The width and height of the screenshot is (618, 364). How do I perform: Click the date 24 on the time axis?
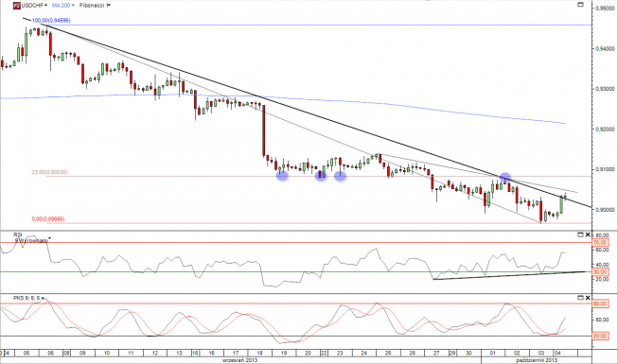point(364,353)
